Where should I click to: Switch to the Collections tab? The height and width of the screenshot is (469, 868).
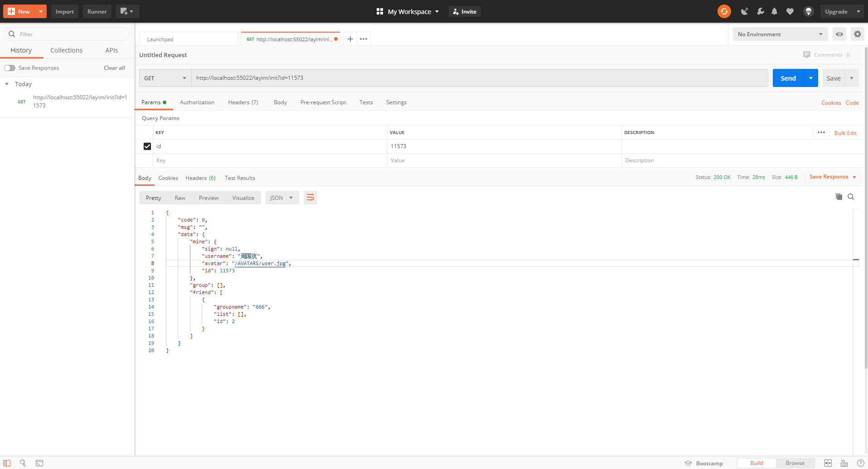click(66, 50)
